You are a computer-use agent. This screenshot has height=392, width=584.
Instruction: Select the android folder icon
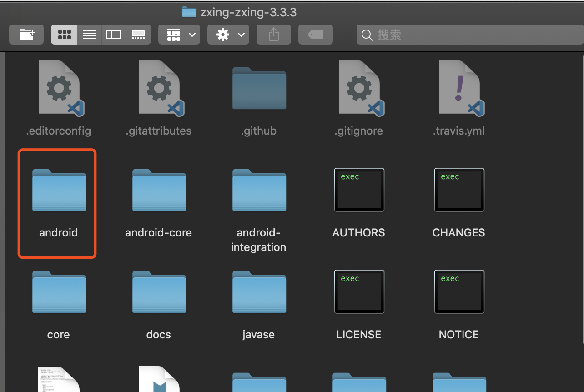click(x=59, y=190)
